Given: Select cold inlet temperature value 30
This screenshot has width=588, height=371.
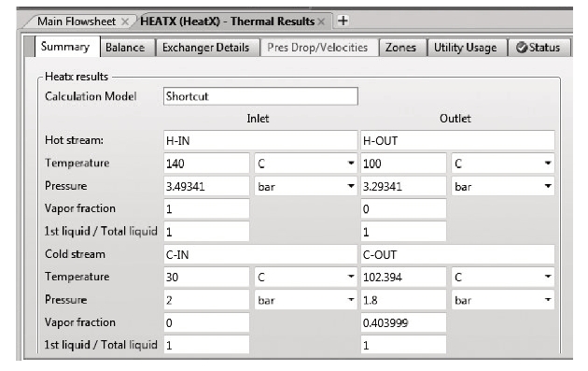Looking at the screenshot, I should [x=206, y=278].
